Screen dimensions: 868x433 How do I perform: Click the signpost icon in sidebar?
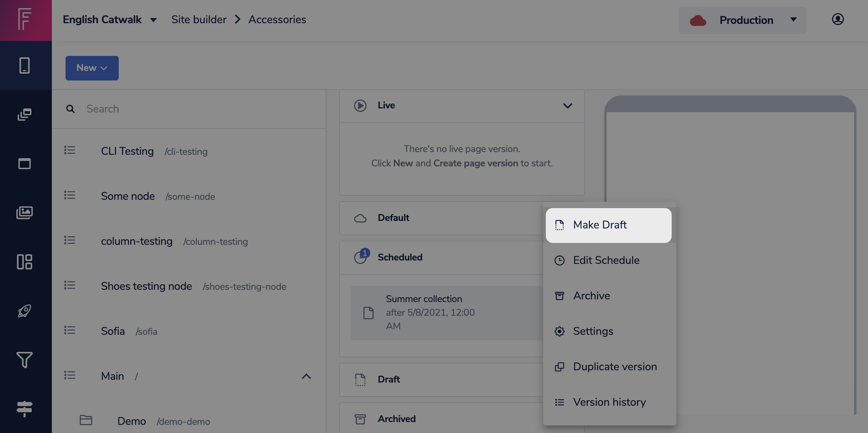click(25, 409)
